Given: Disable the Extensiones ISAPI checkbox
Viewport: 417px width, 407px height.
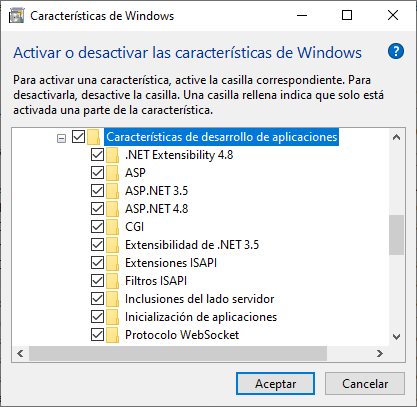Looking at the screenshot, I should pos(97,263).
